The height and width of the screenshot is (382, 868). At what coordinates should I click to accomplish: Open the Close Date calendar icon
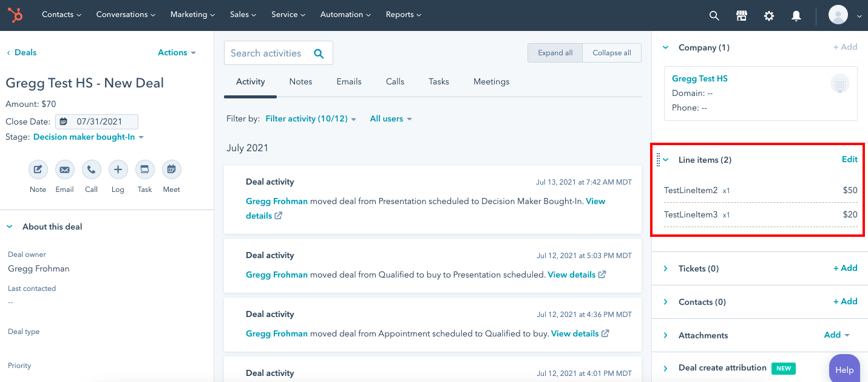(x=63, y=121)
